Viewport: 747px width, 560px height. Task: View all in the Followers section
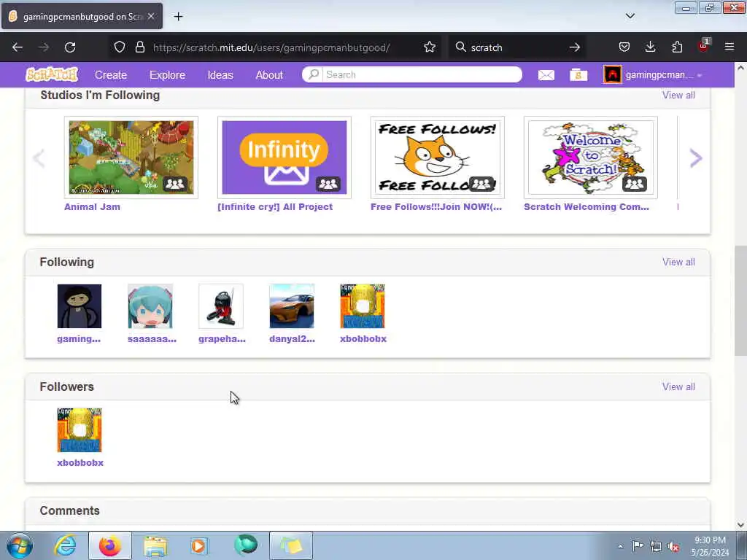678,386
